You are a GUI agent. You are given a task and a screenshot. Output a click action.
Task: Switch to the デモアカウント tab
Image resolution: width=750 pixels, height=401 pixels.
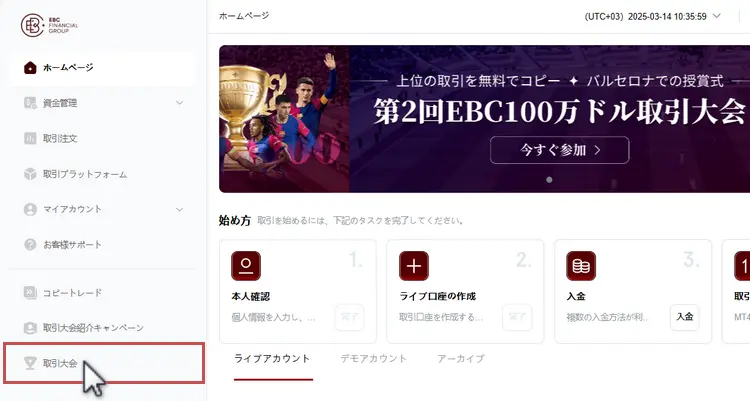point(374,358)
